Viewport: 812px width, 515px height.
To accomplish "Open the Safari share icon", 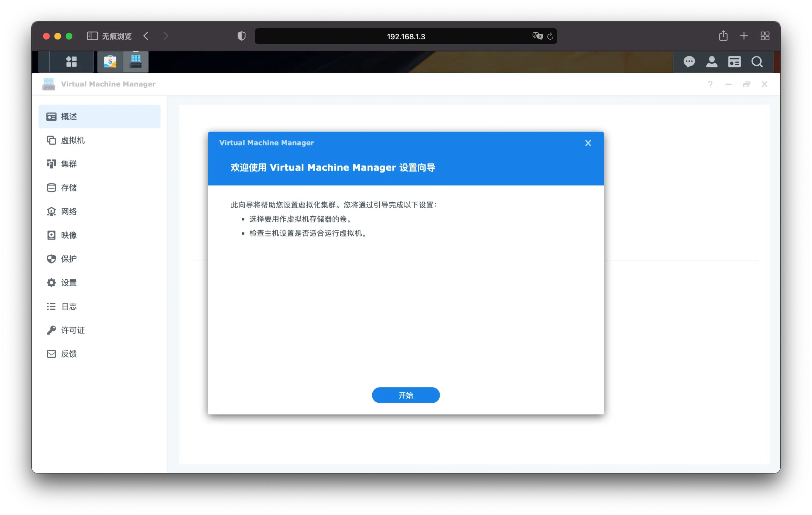I will pyautogui.click(x=723, y=36).
